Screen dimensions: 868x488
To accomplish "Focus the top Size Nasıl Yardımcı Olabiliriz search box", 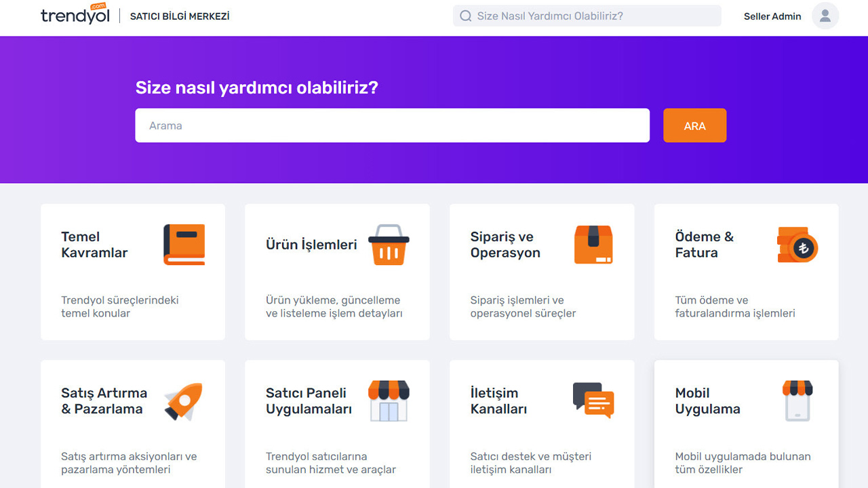I will pos(587,16).
